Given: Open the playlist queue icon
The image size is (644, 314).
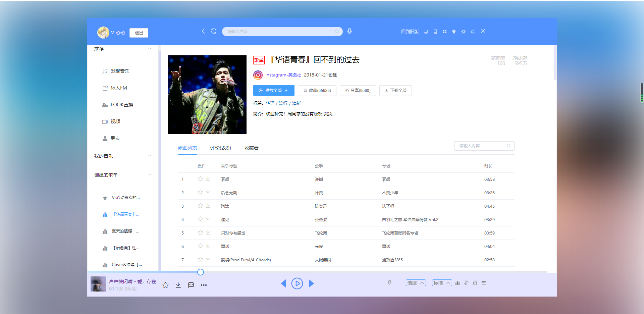Looking at the screenshot, I should pyautogui.click(x=484, y=283).
